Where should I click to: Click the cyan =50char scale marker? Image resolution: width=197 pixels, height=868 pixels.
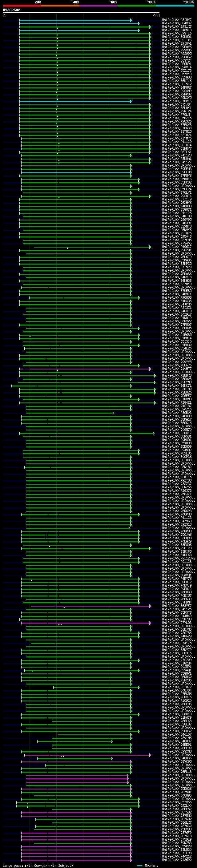[139, 865]
